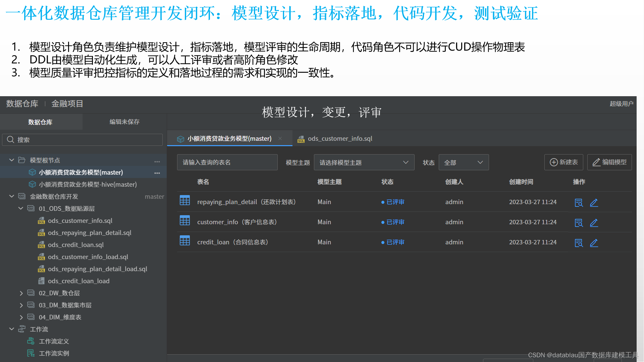Image resolution: width=644 pixels, height=362 pixels.
Task: Click table icon of repaying_plan_detail row
Action: coord(185,200)
